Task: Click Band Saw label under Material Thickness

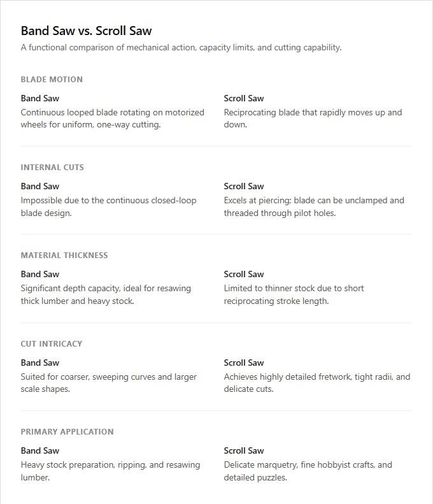Action: pyautogui.click(x=40, y=274)
